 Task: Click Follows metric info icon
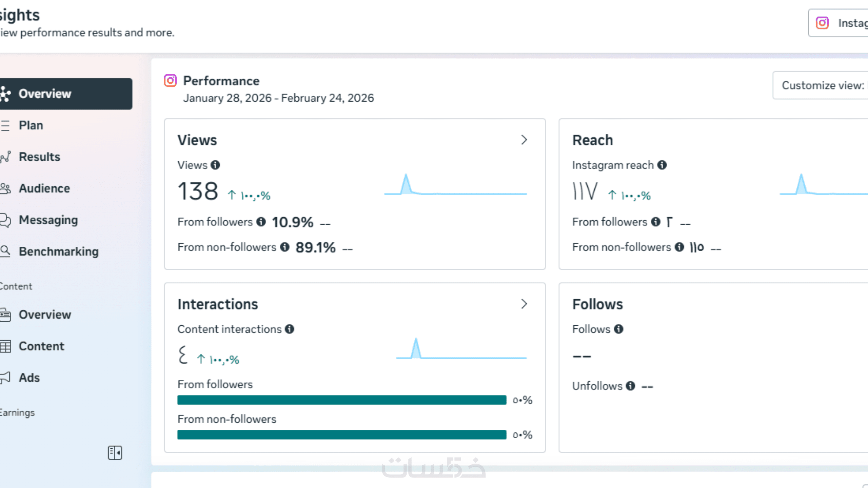point(618,329)
